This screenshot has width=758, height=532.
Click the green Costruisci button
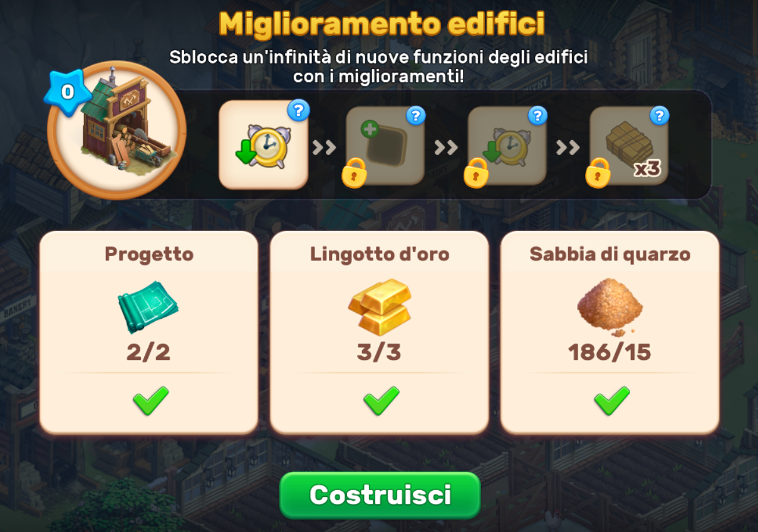point(380,495)
